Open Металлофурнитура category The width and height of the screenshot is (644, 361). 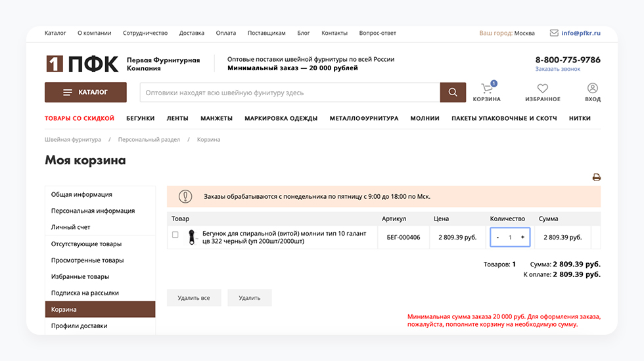coord(364,118)
